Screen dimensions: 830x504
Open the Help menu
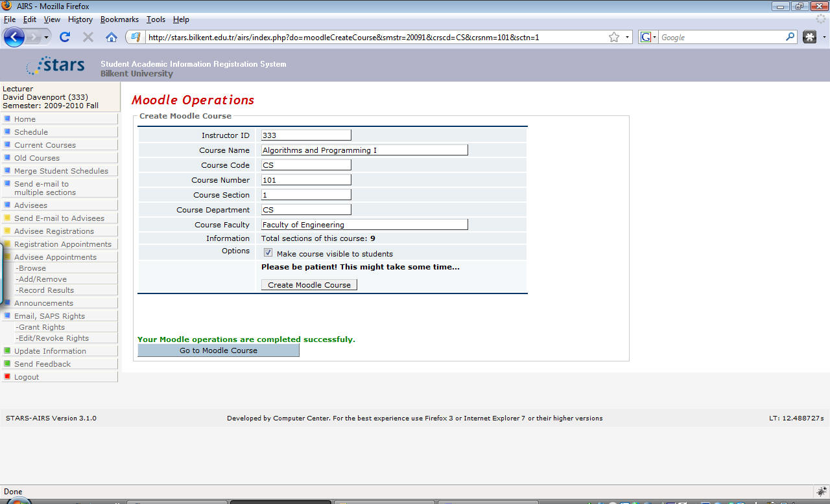pos(181,19)
